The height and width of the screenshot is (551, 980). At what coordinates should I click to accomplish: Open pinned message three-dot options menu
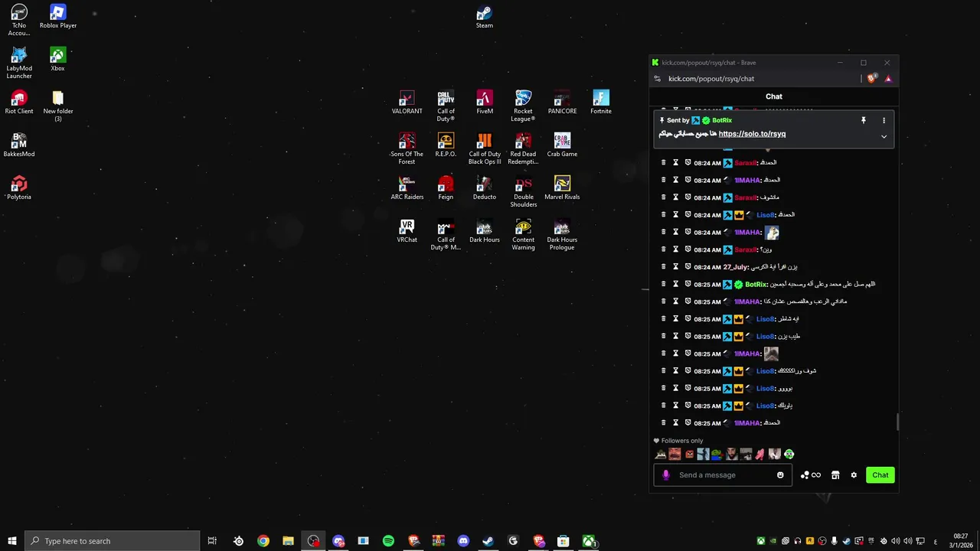coord(884,120)
